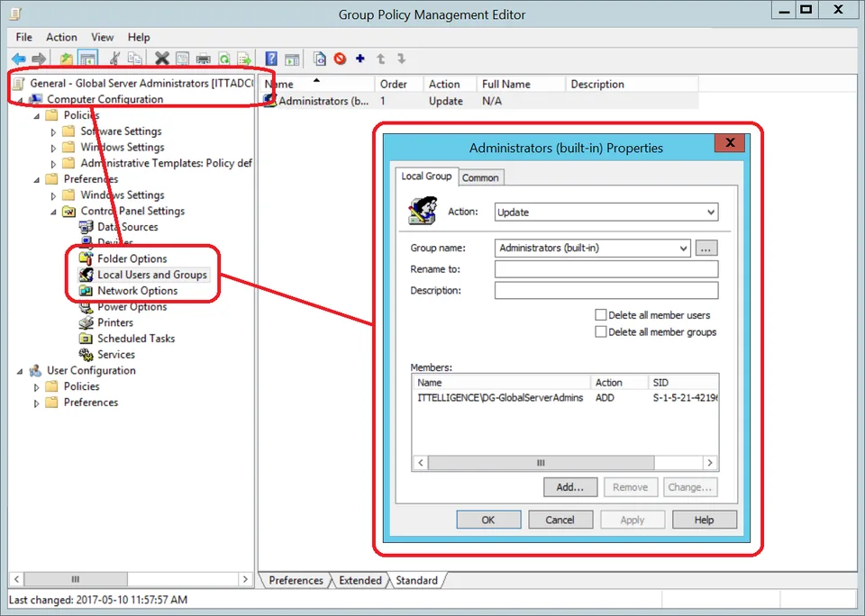Image resolution: width=865 pixels, height=616 pixels.
Task: Click the Move Down arrow toolbar icon
Action: [401, 59]
